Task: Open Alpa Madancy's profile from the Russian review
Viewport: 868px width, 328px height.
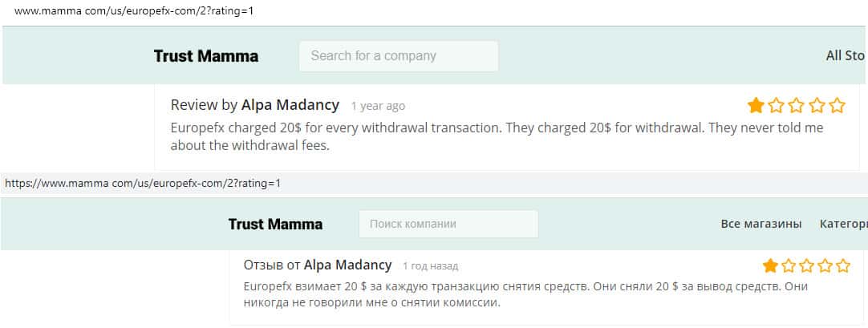Action: coord(347,265)
